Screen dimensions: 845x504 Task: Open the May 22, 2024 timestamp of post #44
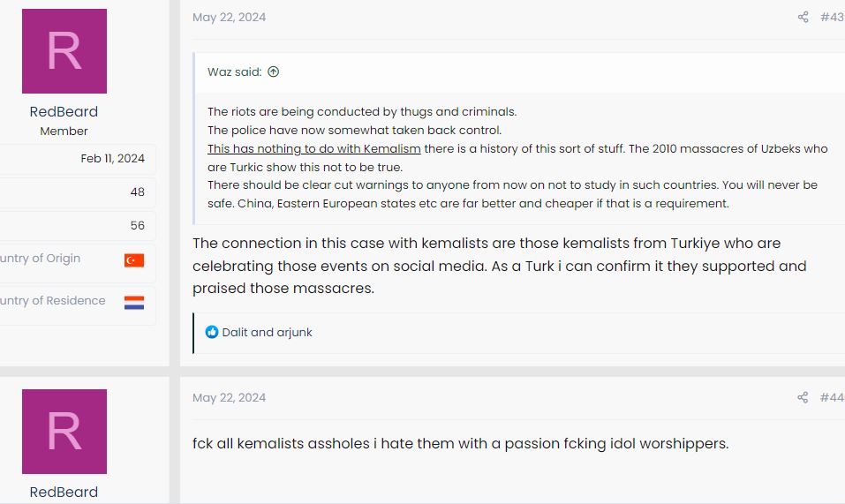[x=229, y=397]
